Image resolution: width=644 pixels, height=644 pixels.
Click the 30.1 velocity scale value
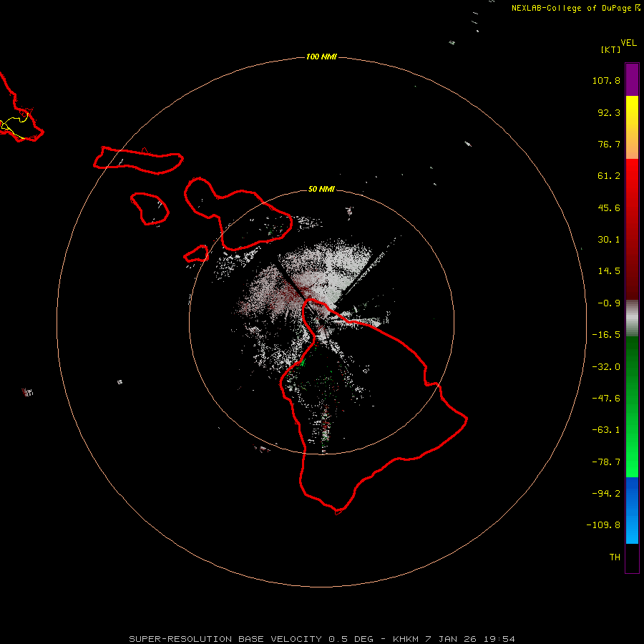click(609, 240)
